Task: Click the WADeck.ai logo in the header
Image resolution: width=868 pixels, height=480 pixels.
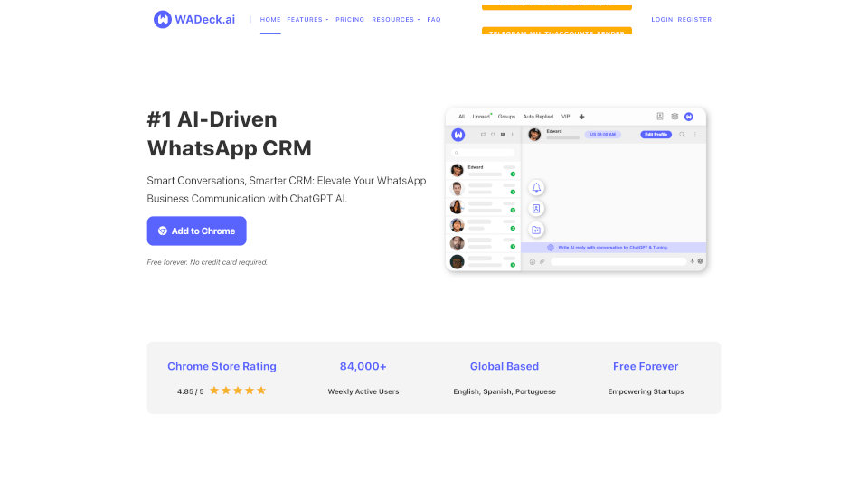Action: [x=194, y=19]
